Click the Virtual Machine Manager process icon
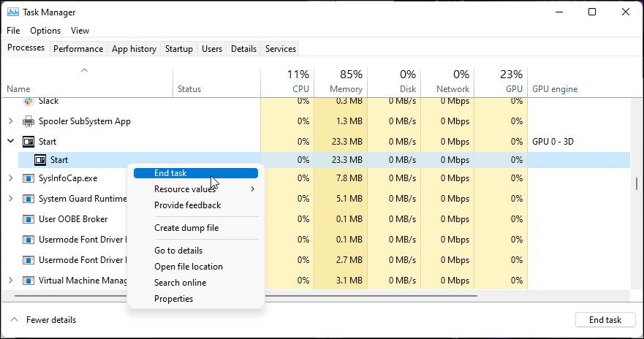644x339 pixels. point(29,281)
